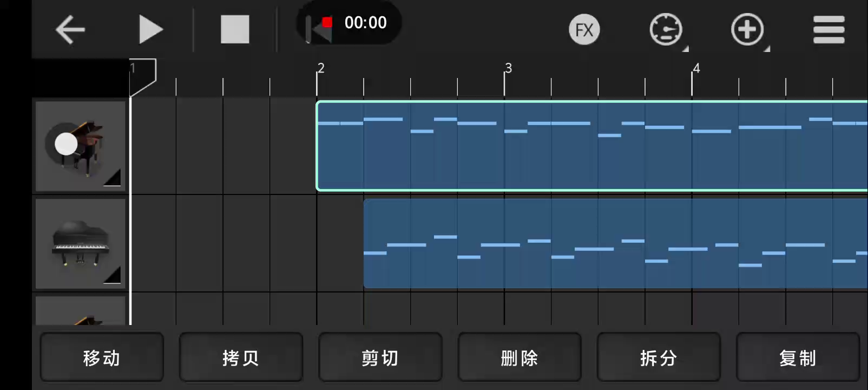Image resolution: width=868 pixels, height=390 pixels.
Task: Tap the 移动 (Move) button
Action: pos(102,357)
